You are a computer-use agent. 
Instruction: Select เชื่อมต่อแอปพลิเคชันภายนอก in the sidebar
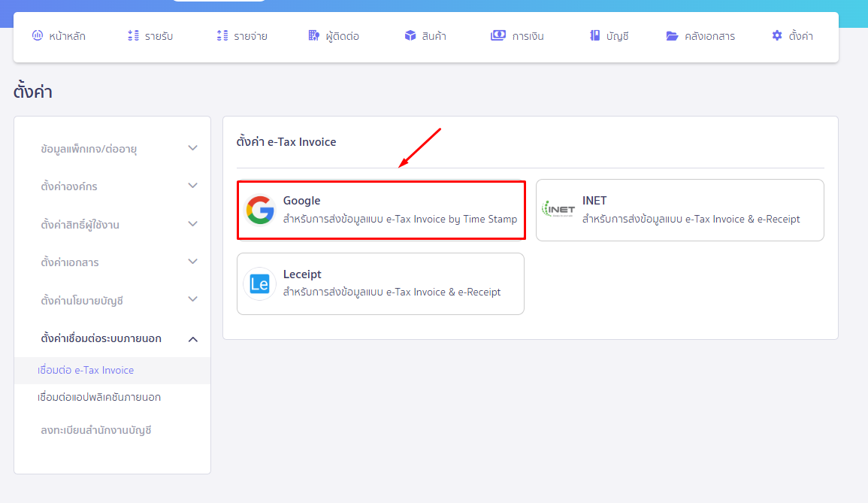coord(100,397)
